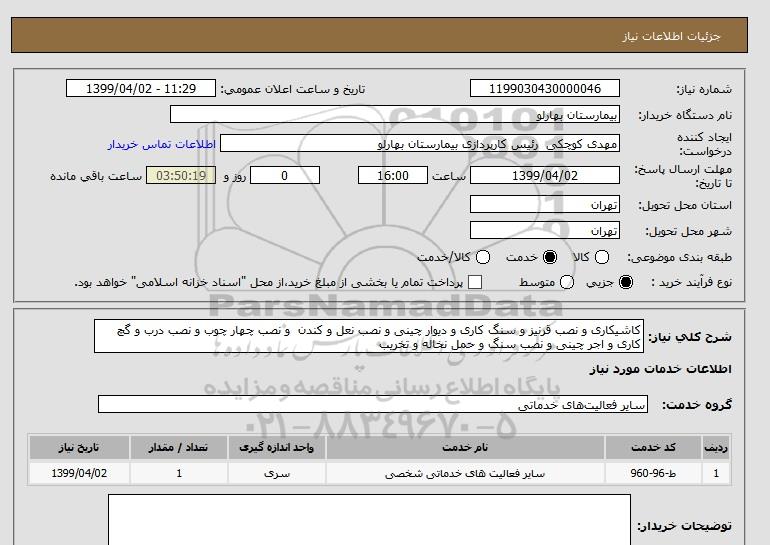Click the ردیف column header
The image size is (770, 545).
pos(716,447)
